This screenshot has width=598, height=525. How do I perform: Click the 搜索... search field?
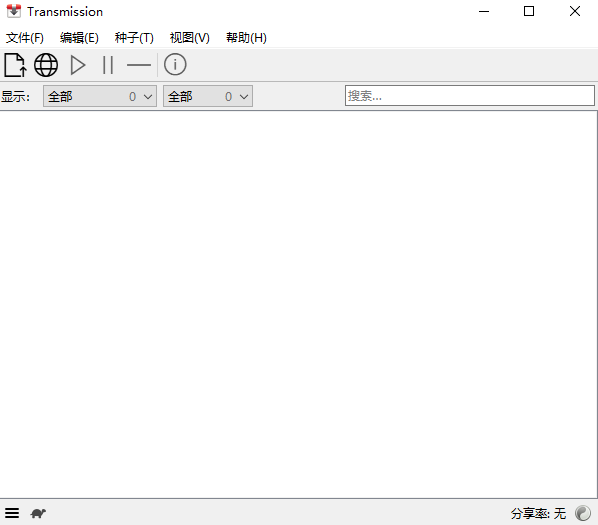(x=469, y=95)
